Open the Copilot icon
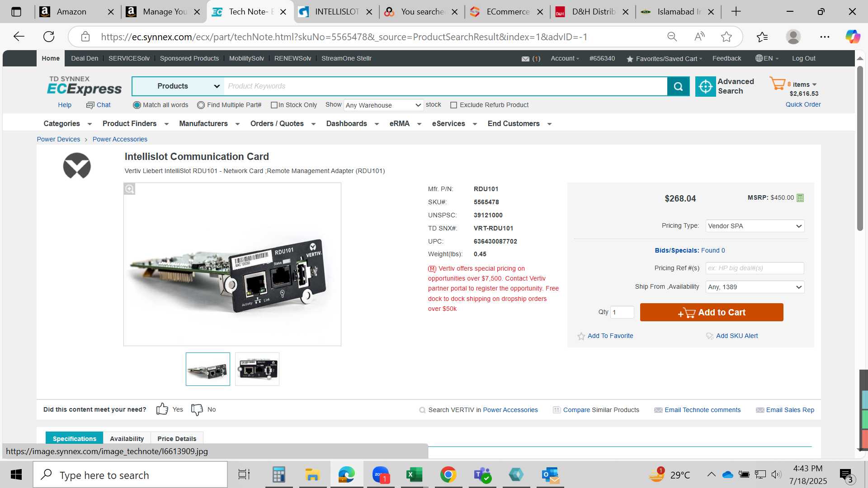Screen dimensions: 868x488 tap(853, 37)
